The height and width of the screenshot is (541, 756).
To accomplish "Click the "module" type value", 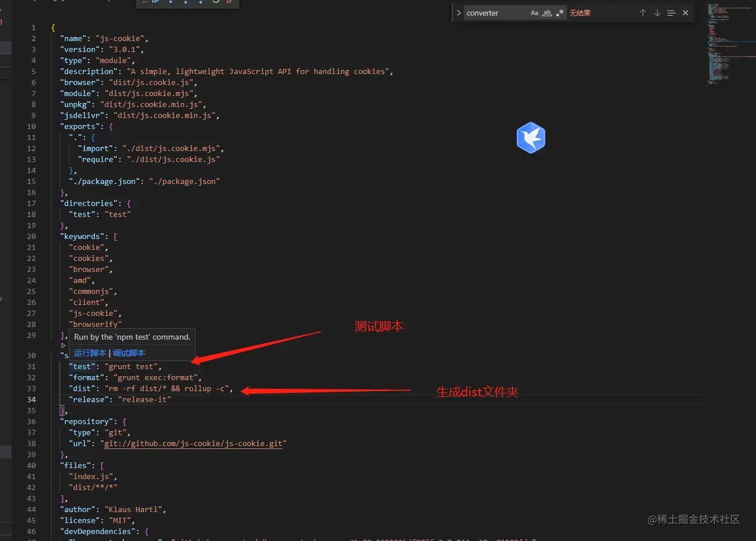I will (x=113, y=61).
